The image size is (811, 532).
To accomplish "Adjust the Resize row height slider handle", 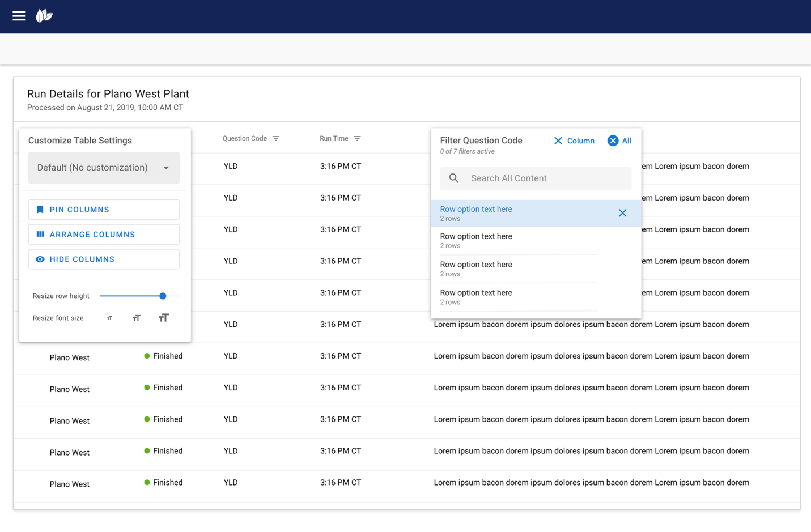I will pyautogui.click(x=163, y=296).
